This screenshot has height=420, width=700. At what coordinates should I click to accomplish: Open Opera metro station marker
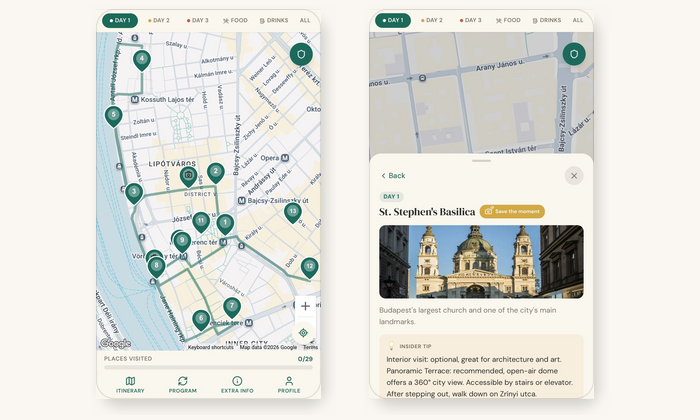click(x=285, y=158)
